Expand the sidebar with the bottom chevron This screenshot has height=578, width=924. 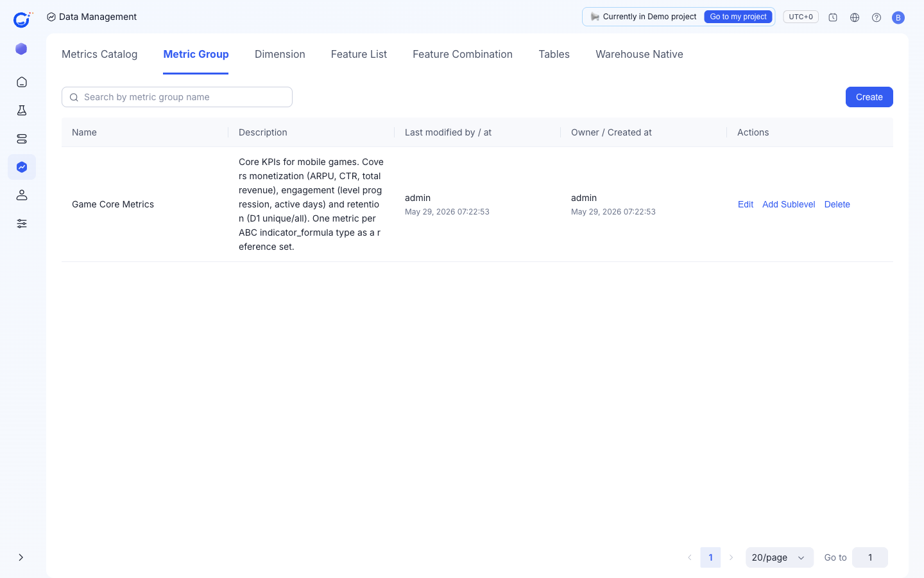click(21, 557)
